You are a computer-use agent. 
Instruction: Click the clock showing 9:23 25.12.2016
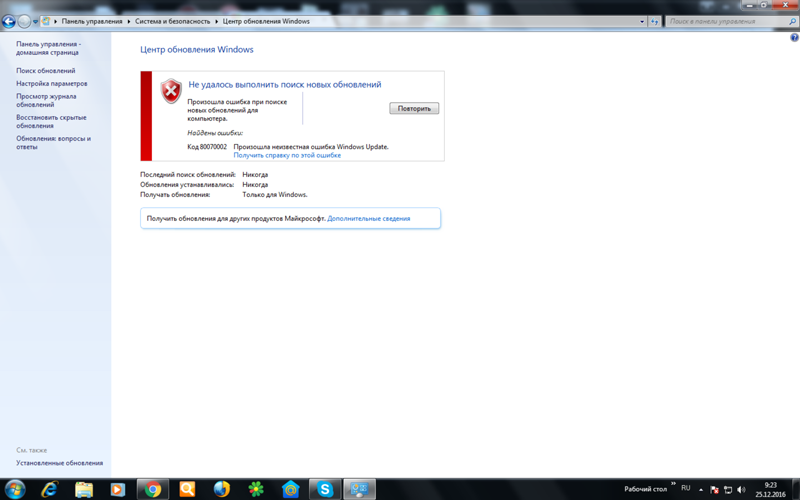pos(770,490)
